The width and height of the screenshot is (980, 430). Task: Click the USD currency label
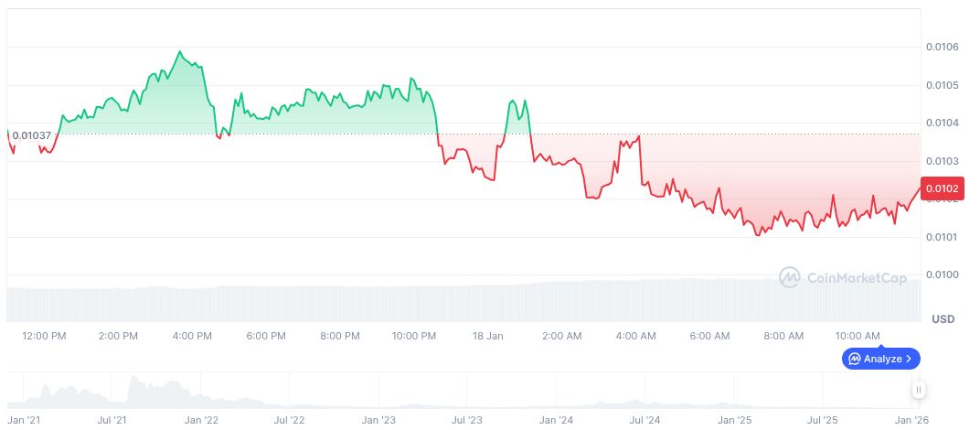point(943,319)
